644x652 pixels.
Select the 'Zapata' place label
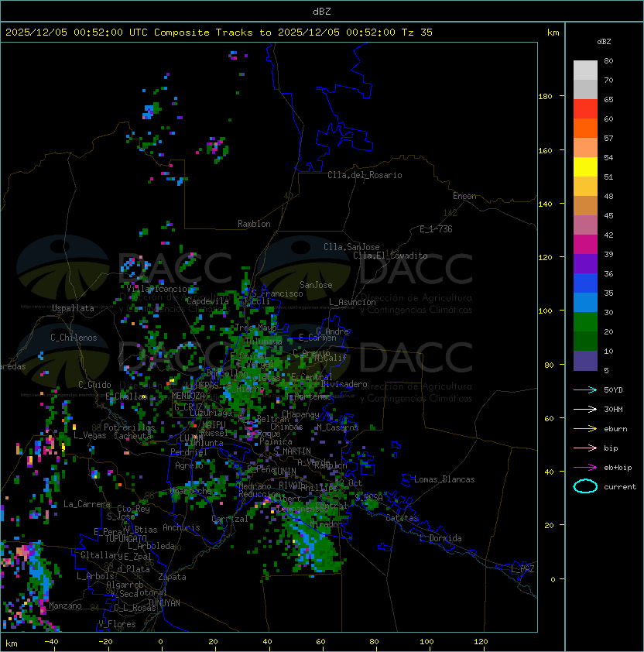click(172, 577)
